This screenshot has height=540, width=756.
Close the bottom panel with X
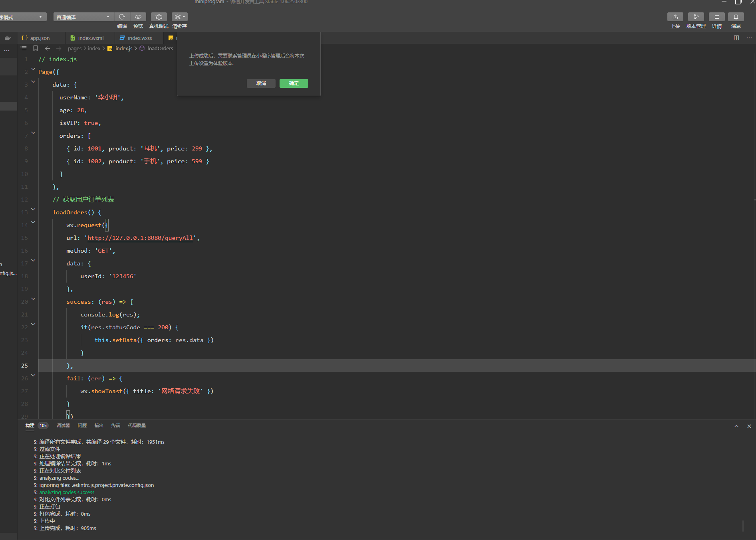[749, 426]
